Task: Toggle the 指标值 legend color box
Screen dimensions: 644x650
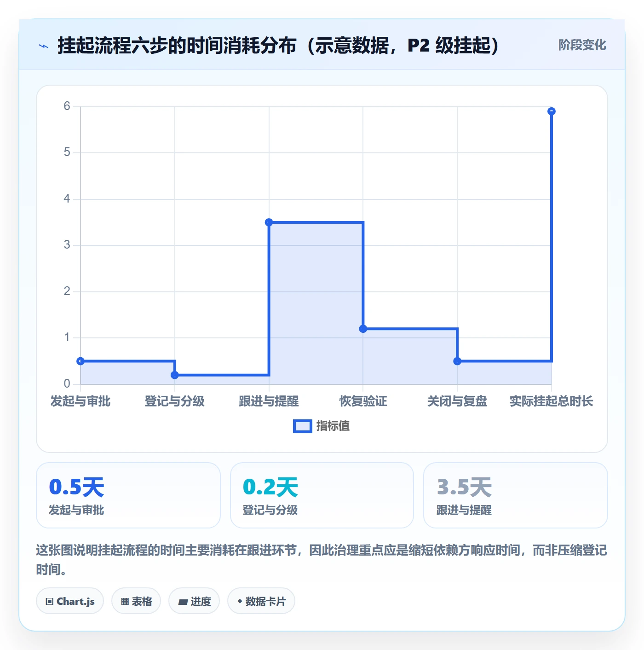Action: 302,426
